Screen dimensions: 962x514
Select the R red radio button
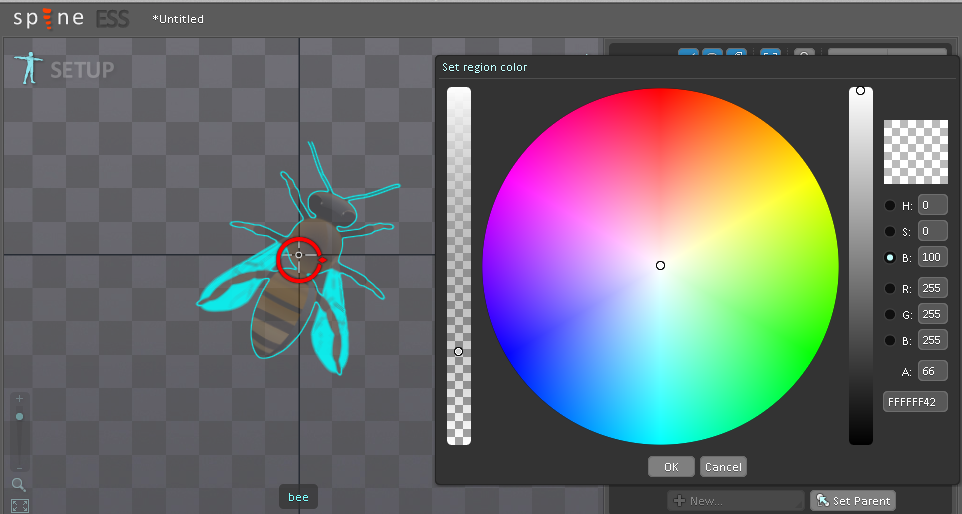[890, 289]
